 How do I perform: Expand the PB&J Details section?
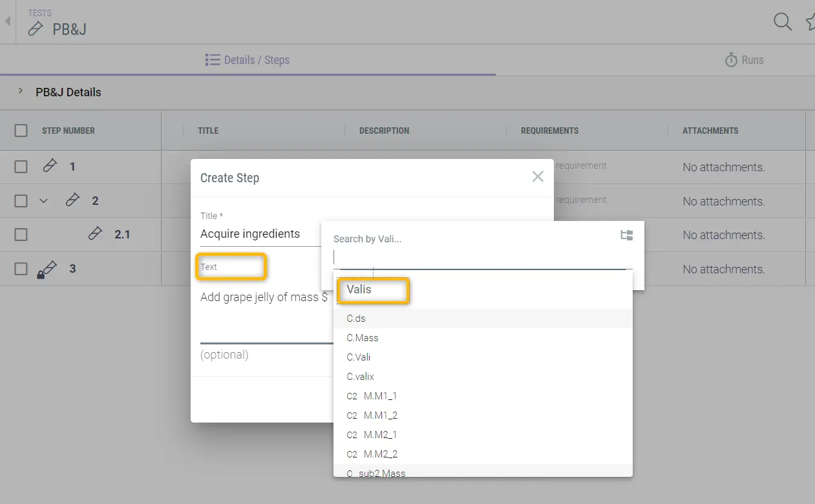21,92
